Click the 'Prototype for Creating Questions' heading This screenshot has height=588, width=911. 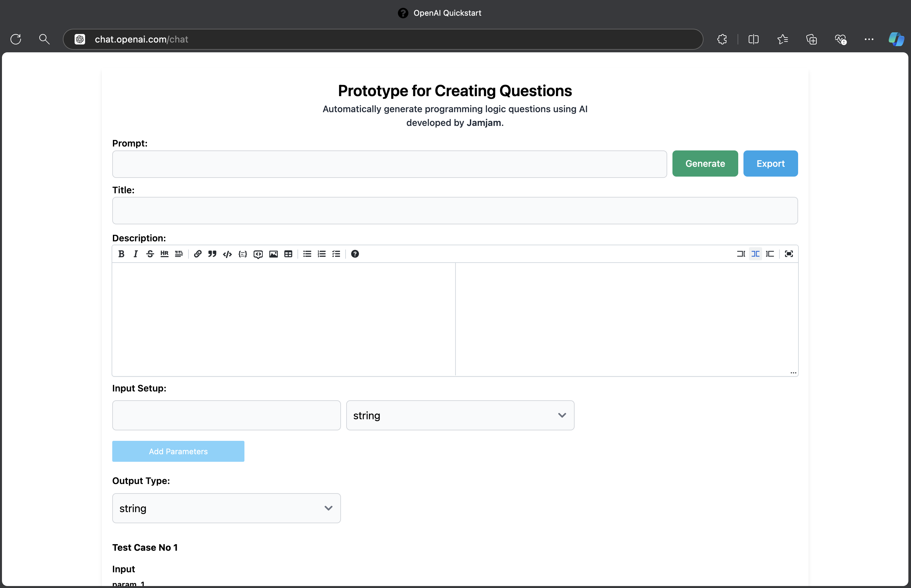(455, 91)
